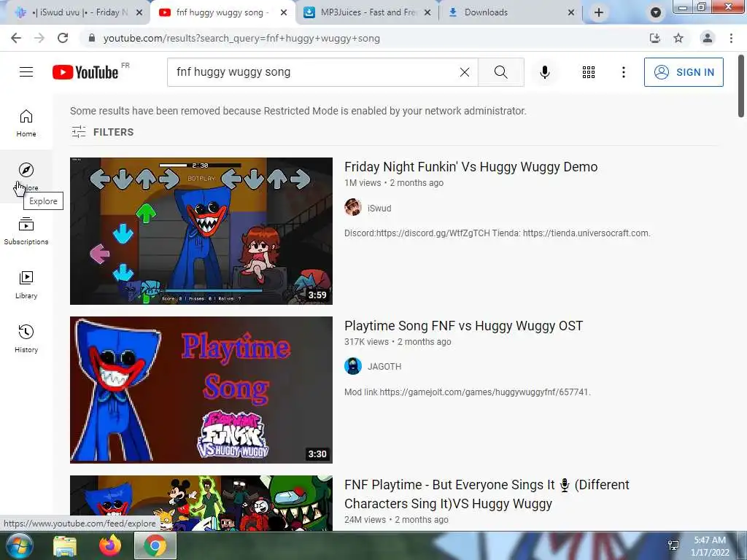Click the tab search dropdown circle
The width and height of the screenshot is (747, 560).
656,12
